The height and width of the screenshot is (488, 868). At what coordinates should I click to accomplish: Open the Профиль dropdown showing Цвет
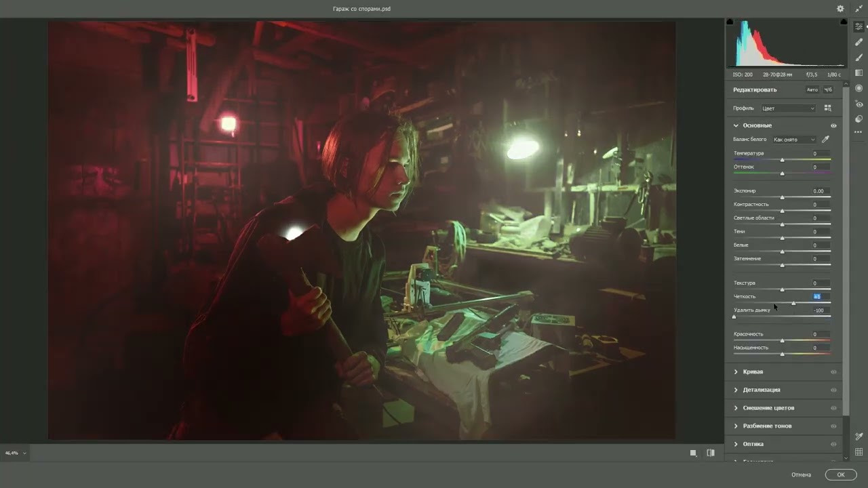click(788, 108)
